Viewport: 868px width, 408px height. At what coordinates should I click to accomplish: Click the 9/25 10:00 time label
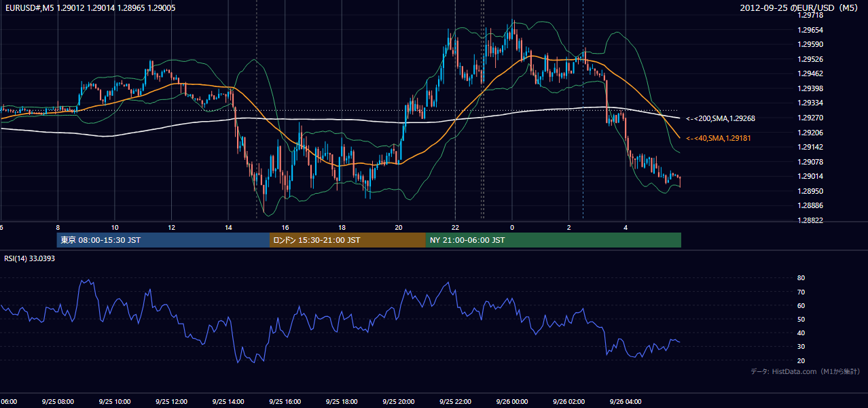coord(115,401)
